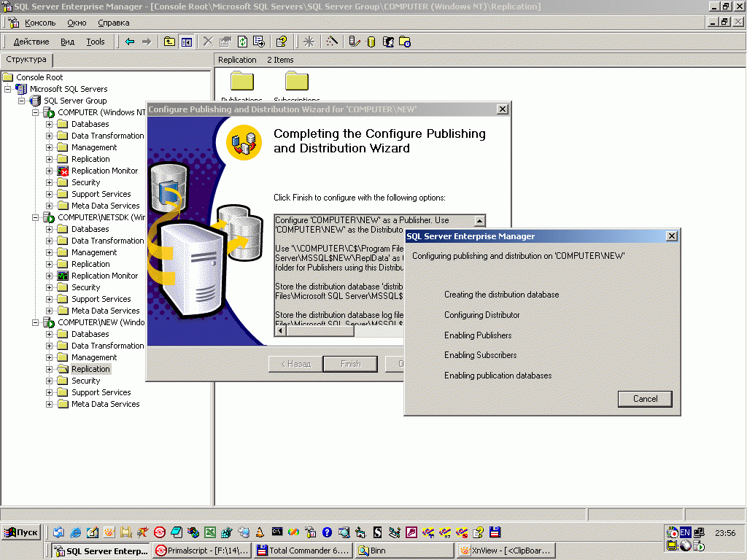Launch the Run a Wizard wand icon
This screenshot has width=747, height=560.
(x=332, y=42)
